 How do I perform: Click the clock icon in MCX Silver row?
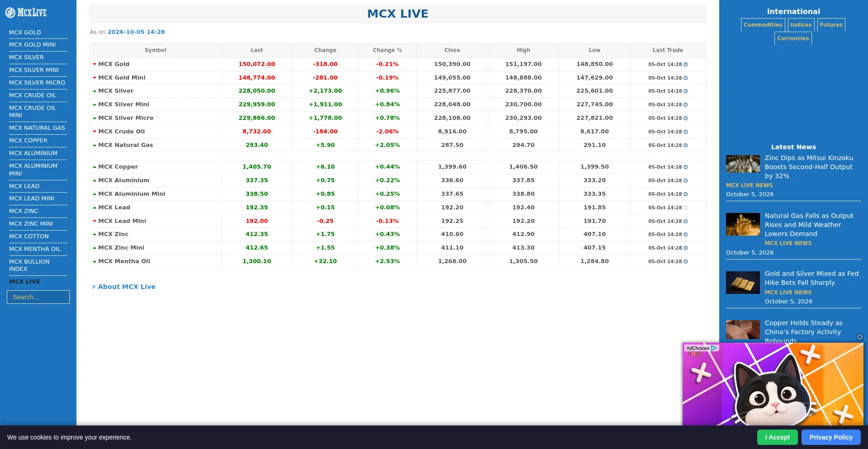tap(686, 91)
